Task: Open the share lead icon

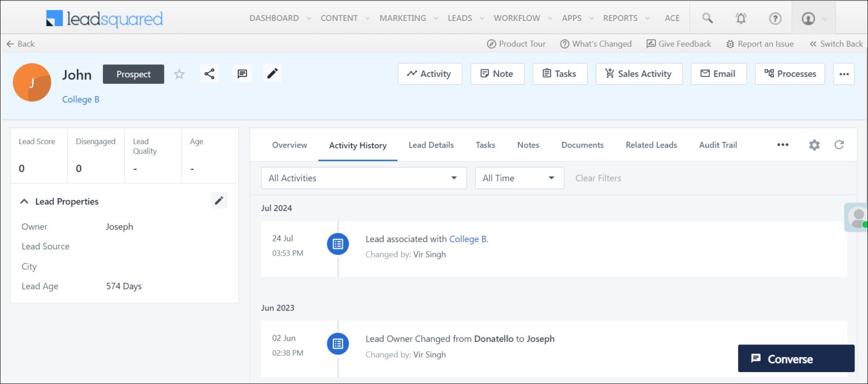Action: 210,74
